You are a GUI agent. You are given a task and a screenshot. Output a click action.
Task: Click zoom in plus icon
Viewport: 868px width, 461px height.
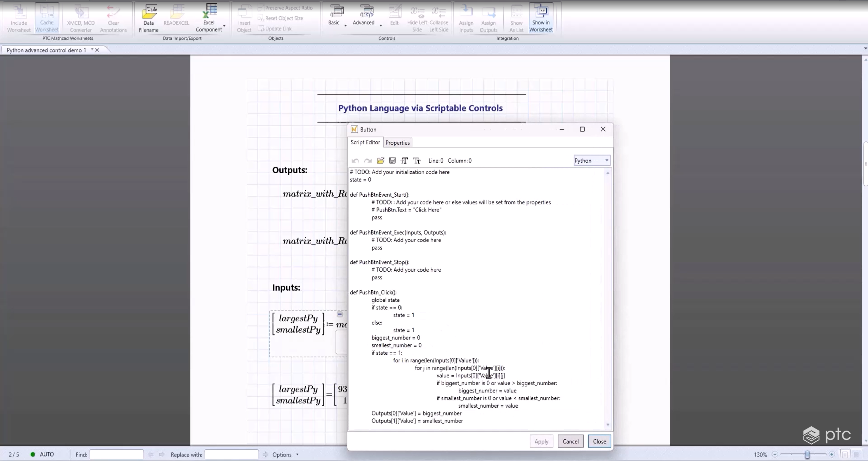pos(832,454)
